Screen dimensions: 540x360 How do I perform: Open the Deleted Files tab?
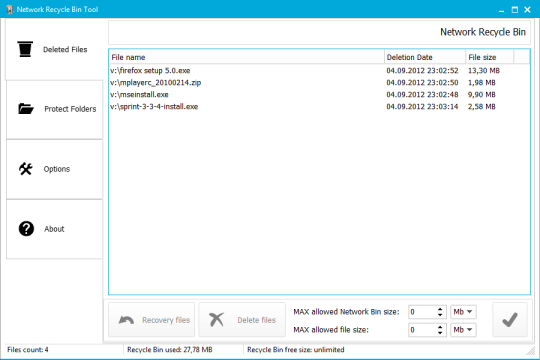[x=54, y=49]
